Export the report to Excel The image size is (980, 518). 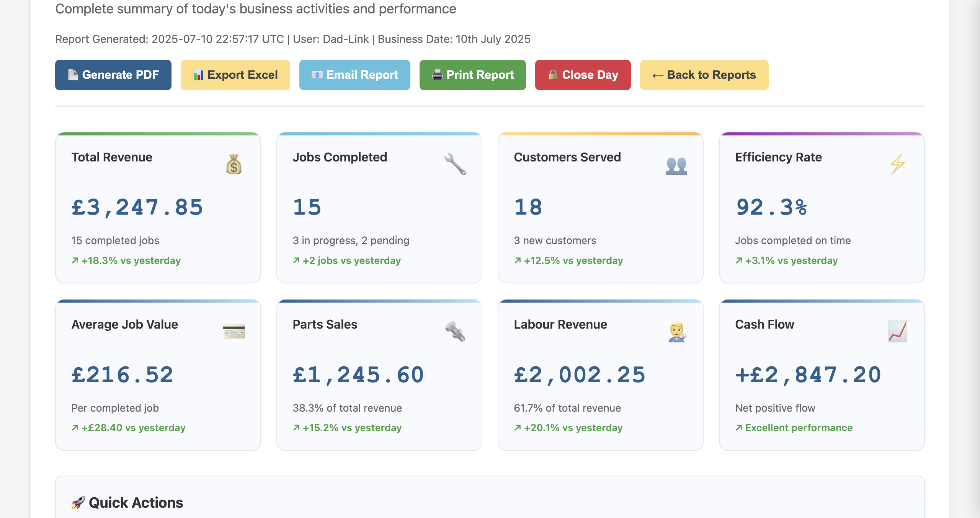click(x=235, y=75)
